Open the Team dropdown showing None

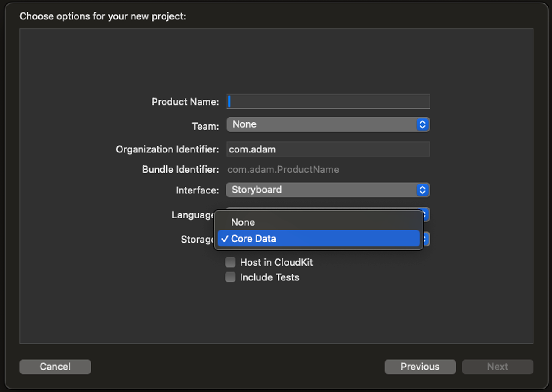coord(328,124)
